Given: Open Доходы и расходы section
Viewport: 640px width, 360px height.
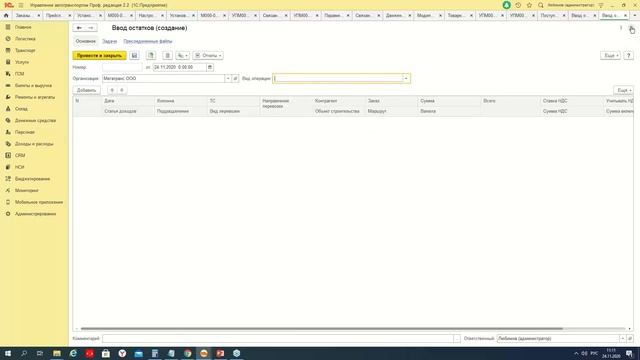Looking at the screenshot, I should pos(34,144).
